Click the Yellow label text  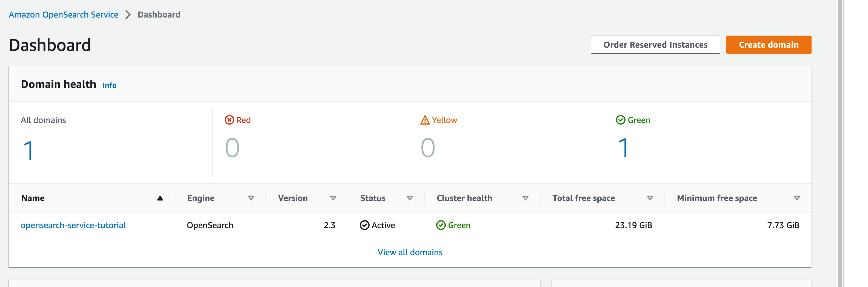point(444,120)
